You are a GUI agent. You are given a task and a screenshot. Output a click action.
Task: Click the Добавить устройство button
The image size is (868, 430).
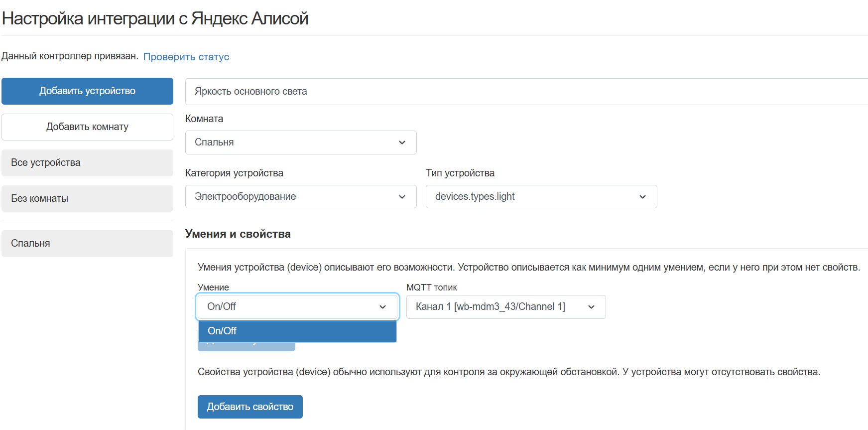click(87, 91)
